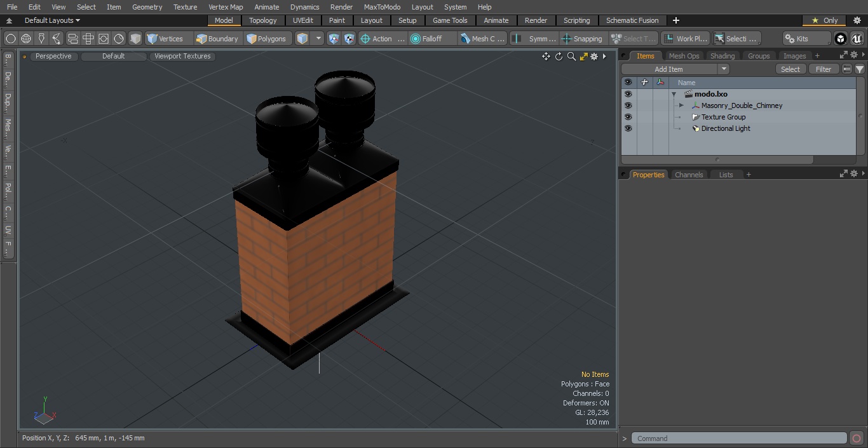Click the Unreal Engine logo icon

[857, 39]
